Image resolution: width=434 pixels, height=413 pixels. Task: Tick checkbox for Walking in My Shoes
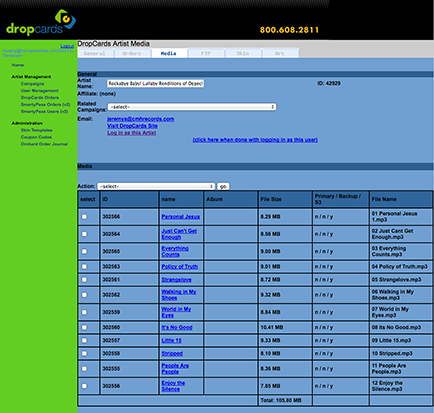pos(84,295)
